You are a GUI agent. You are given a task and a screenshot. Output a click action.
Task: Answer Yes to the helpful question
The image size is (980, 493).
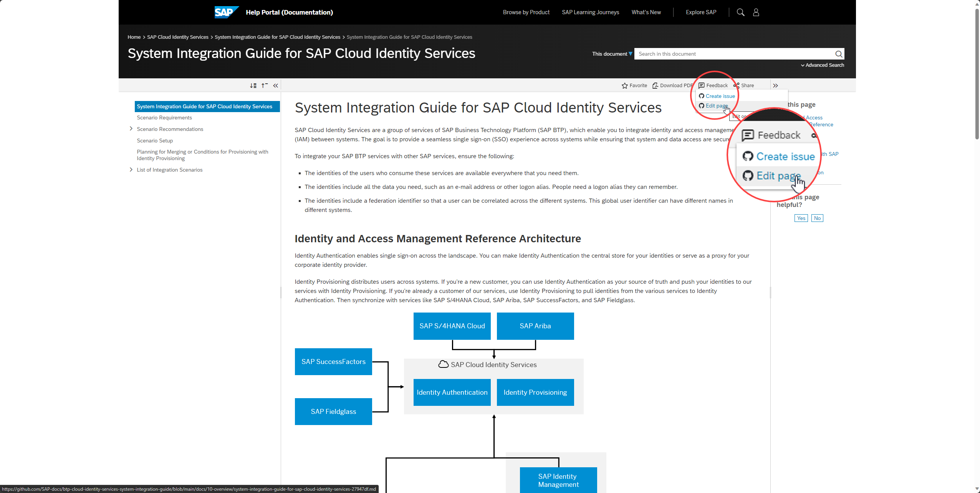click(x=801, y=218)
